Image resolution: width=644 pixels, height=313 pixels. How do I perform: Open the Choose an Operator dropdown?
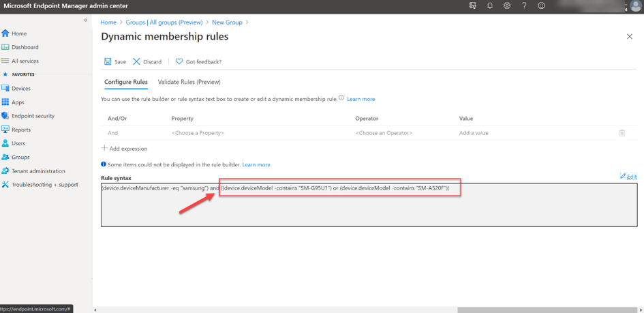tap(384, 133)
